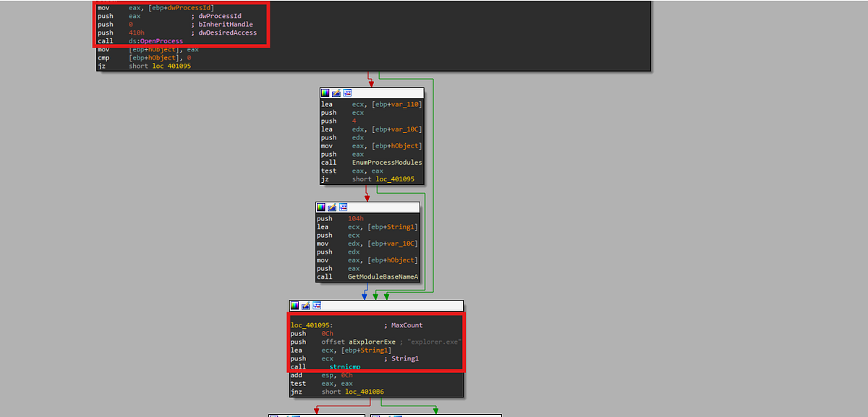Click 'test eax, eax' in EnumProcessModules block
This screenshot has width=868, height=417.
[x=352, y=171]
